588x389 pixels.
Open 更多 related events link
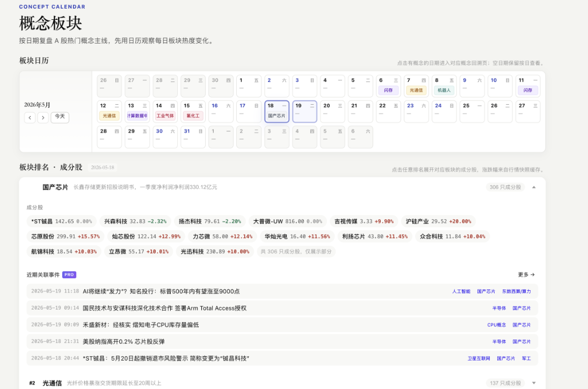click(526, 275)
